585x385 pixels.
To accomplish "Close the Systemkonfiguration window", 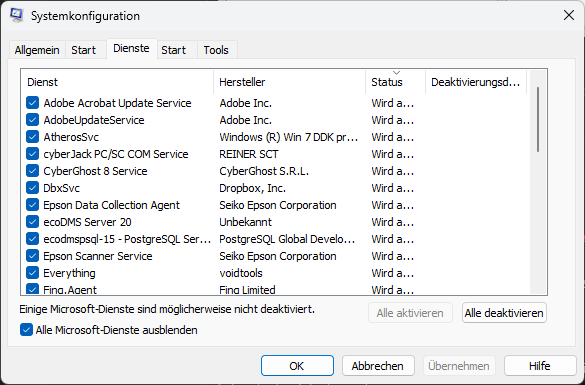I will [x=569, y=15].
